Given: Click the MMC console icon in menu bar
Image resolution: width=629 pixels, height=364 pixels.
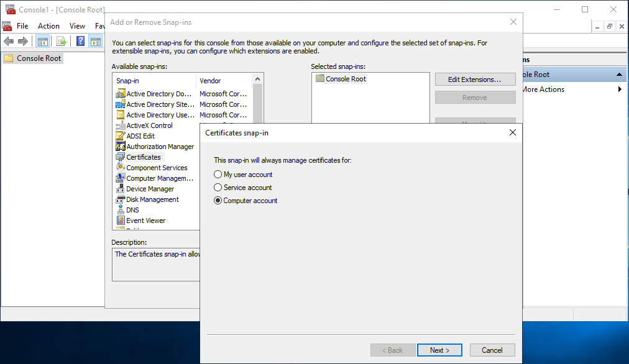Looking at the screenshot, I should click(7, 26).
